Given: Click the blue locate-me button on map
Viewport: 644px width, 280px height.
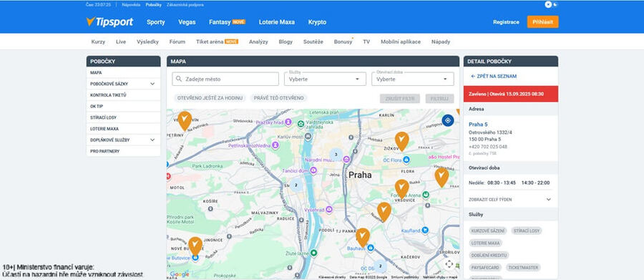Looking at the screenshot, I should coord(448,120).
